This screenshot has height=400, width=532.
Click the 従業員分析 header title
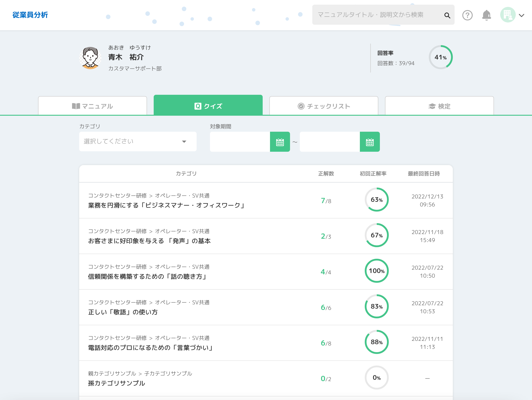click(30, 15)
